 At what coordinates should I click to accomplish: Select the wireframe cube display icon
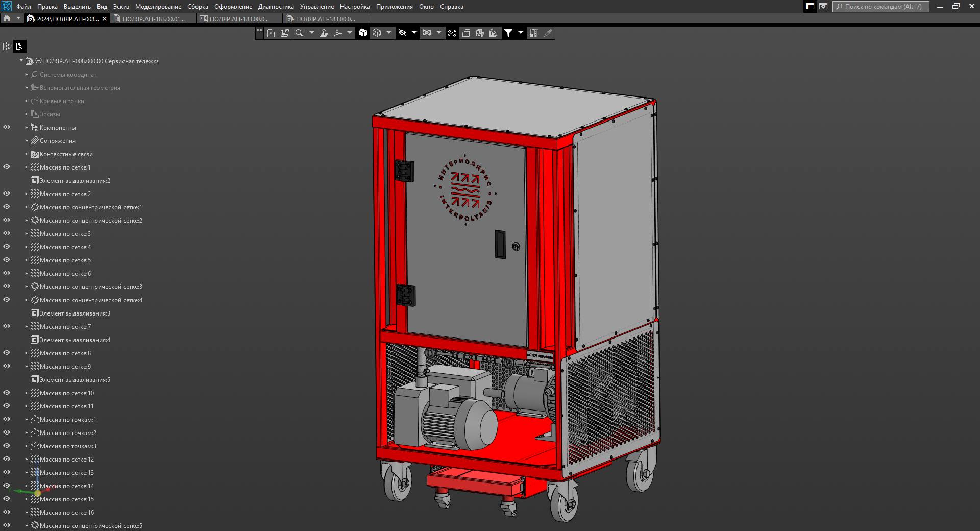tap(377, 33)
